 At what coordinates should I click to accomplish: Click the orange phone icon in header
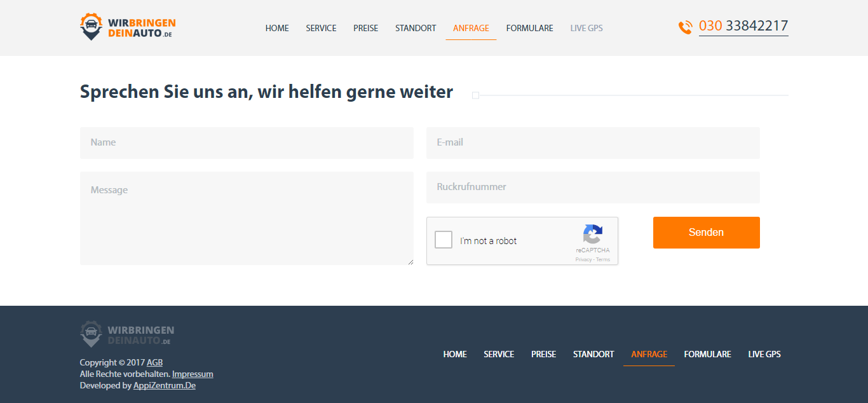pyautogui.click(x=686, y=27)
